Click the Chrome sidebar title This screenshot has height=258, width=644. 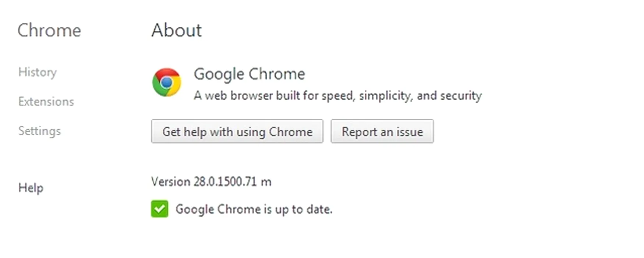(49, 30)
